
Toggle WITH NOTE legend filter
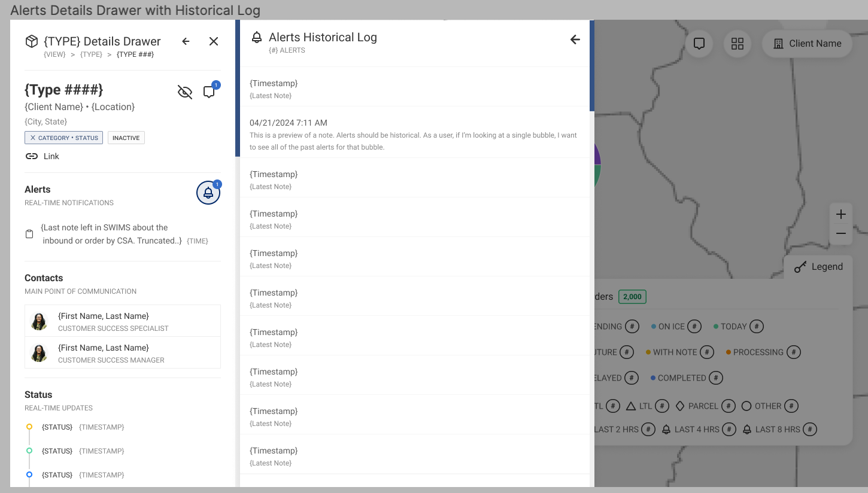click(679, 352)
